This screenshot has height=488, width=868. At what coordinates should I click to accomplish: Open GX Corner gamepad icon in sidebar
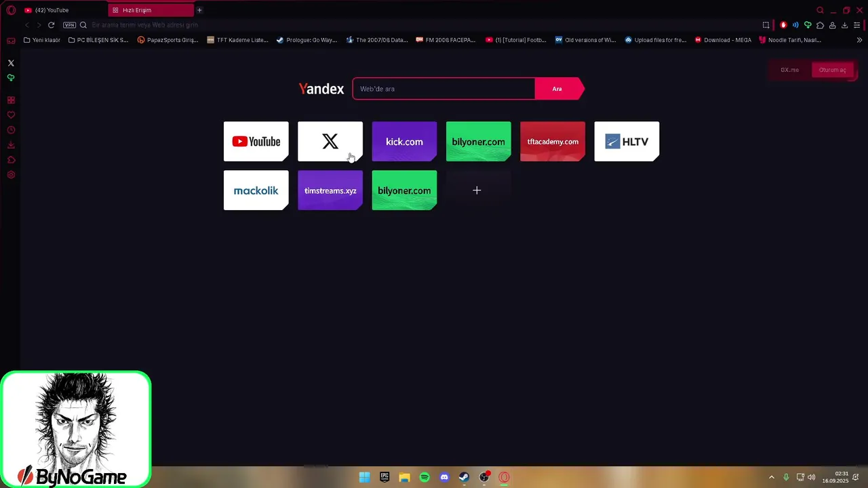[11, 41]
